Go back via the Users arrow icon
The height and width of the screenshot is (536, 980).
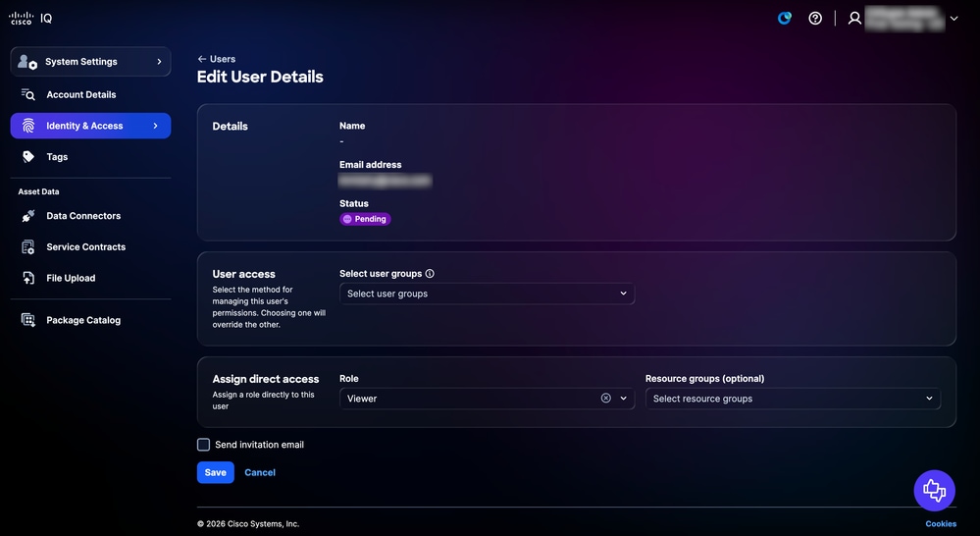[202, 59]
